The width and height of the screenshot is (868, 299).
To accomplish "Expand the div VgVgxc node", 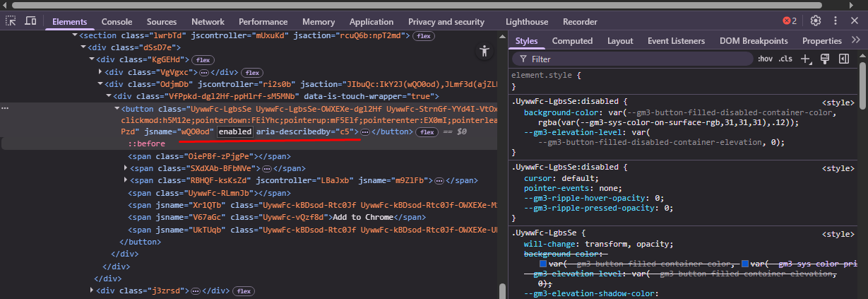I will click(x=101, y=72).
